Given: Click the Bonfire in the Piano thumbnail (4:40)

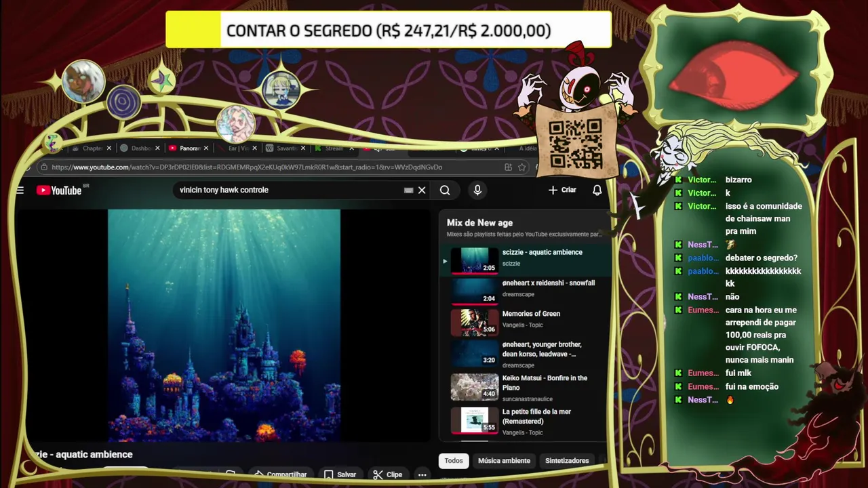Looking at the screenshot, I should [474, 387].
